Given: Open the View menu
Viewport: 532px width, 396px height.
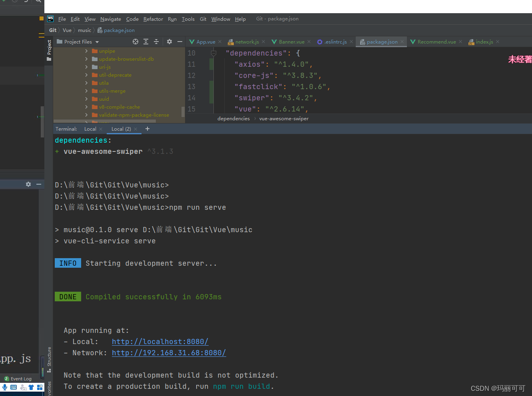Looking at the screenshot, I should coord(90,19).
